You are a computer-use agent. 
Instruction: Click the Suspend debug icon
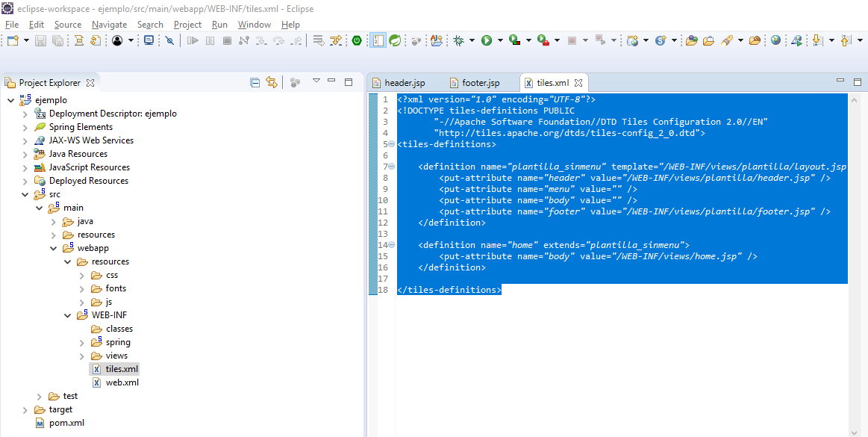pos(210,40)
